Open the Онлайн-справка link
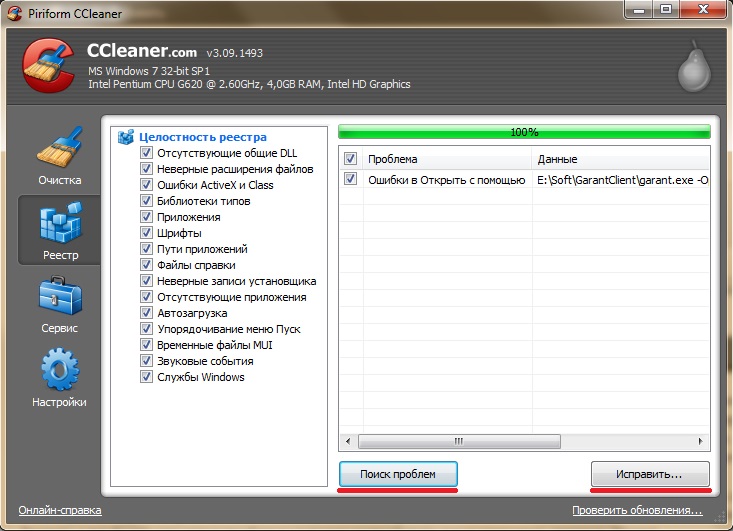 point(60,510)
